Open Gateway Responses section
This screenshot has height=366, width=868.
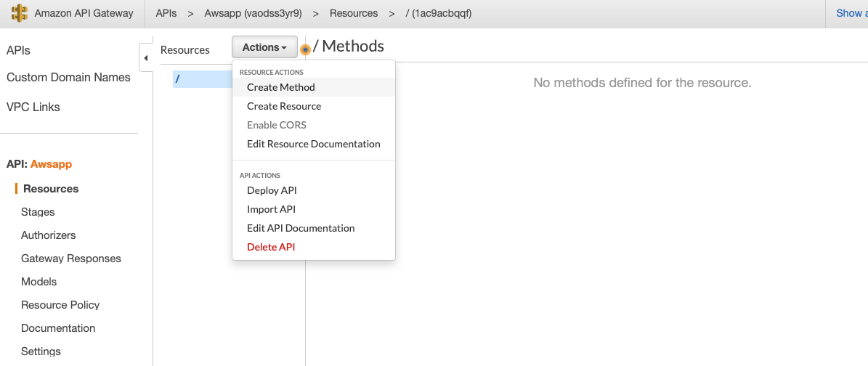point(71,259)
